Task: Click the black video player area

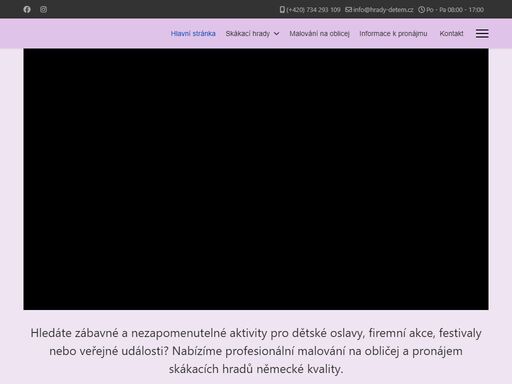Action: pyautogui.click(x=256, y=179)
